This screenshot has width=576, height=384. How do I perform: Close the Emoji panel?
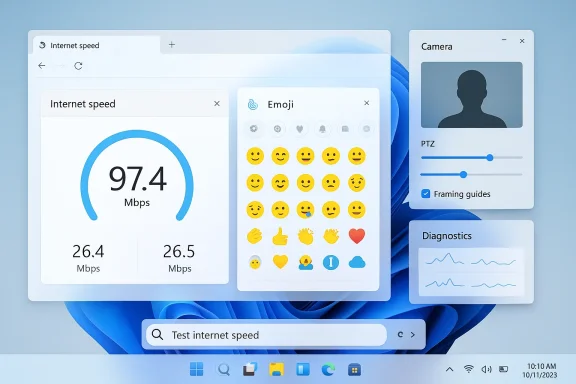pyautogui.click(x=366, y=103)
